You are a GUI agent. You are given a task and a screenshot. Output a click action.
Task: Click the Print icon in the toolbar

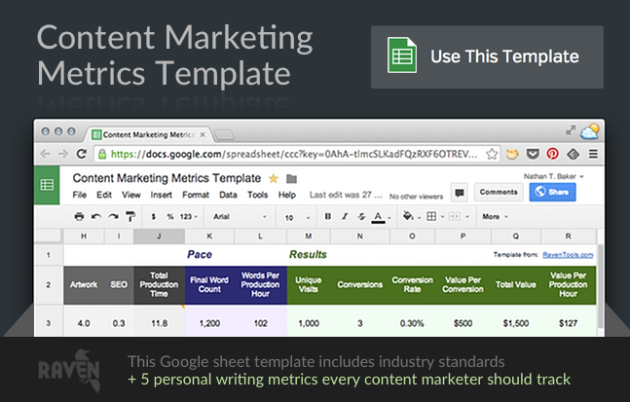coord(79,216)
